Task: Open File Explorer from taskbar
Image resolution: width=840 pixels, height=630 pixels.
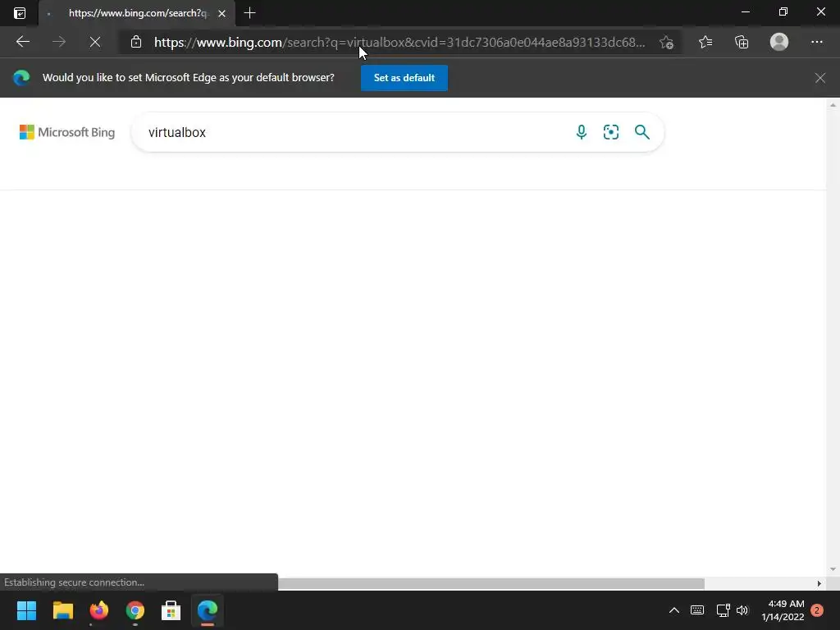Action: click(x=62, y=610)
